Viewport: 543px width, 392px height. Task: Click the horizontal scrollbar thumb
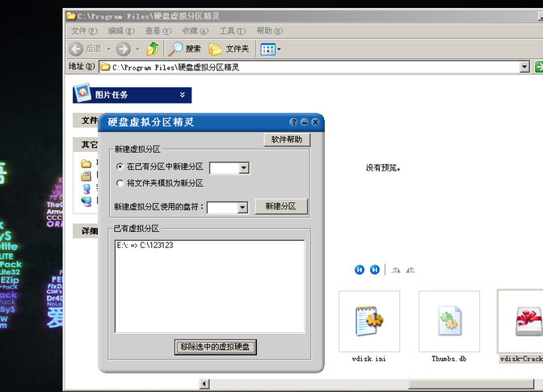click(x=471, y=383)
